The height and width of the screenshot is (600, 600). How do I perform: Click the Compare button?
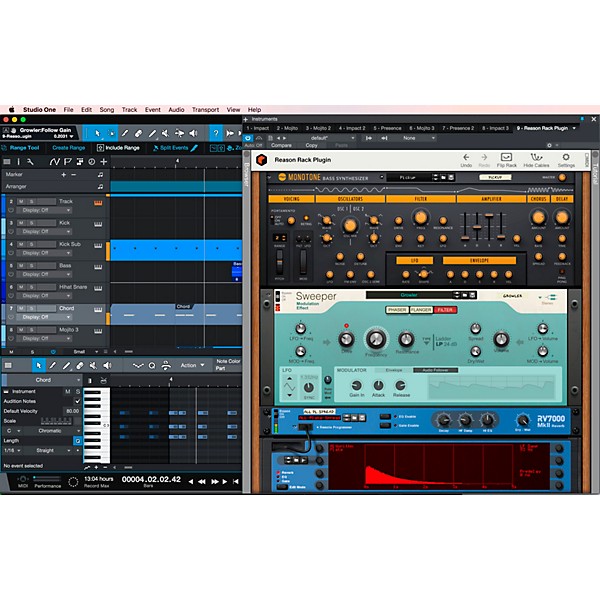pyautogui.click(x=281, y=145)
